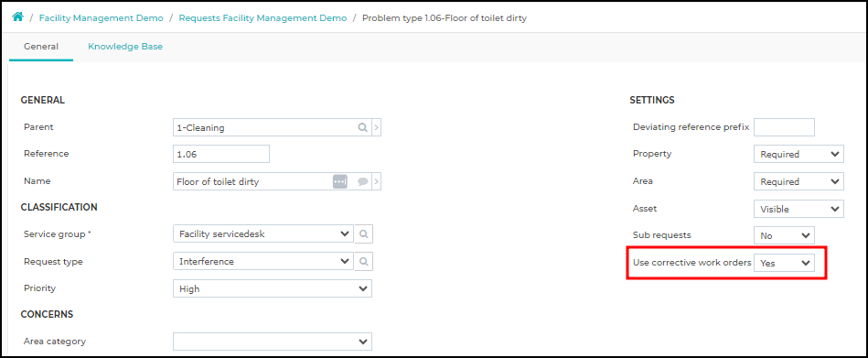Edit the Reference field 1.06

pyautogui.click(x=221, y=154)
